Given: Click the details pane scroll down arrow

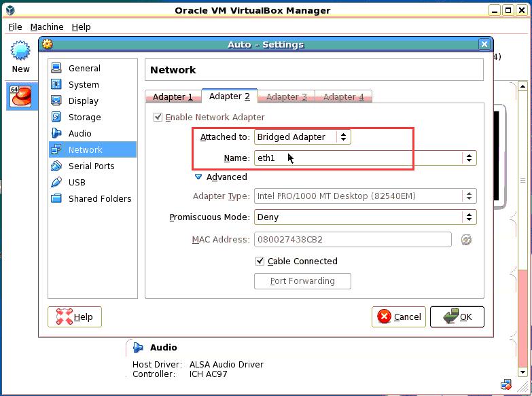Looking at the screenshot, I should 522,372.
